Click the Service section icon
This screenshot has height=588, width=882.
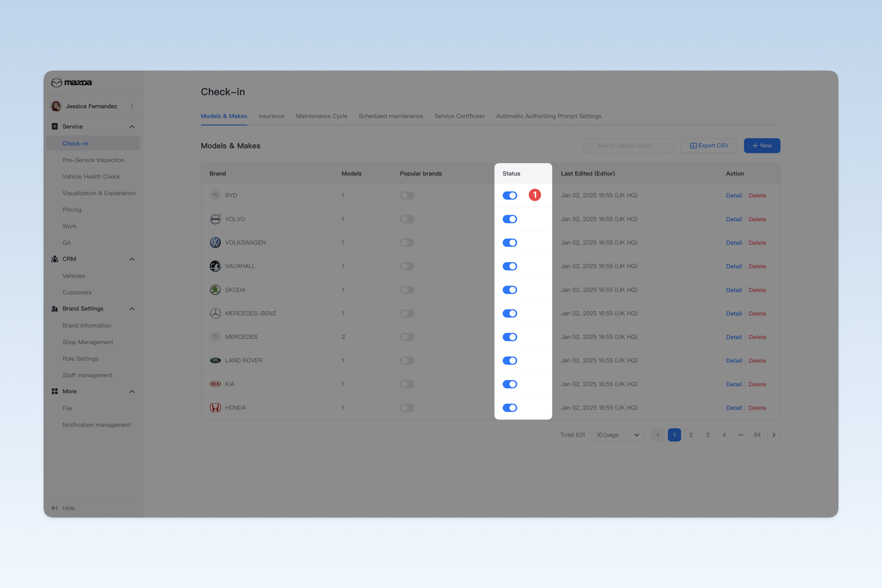[x=55, y=126]
